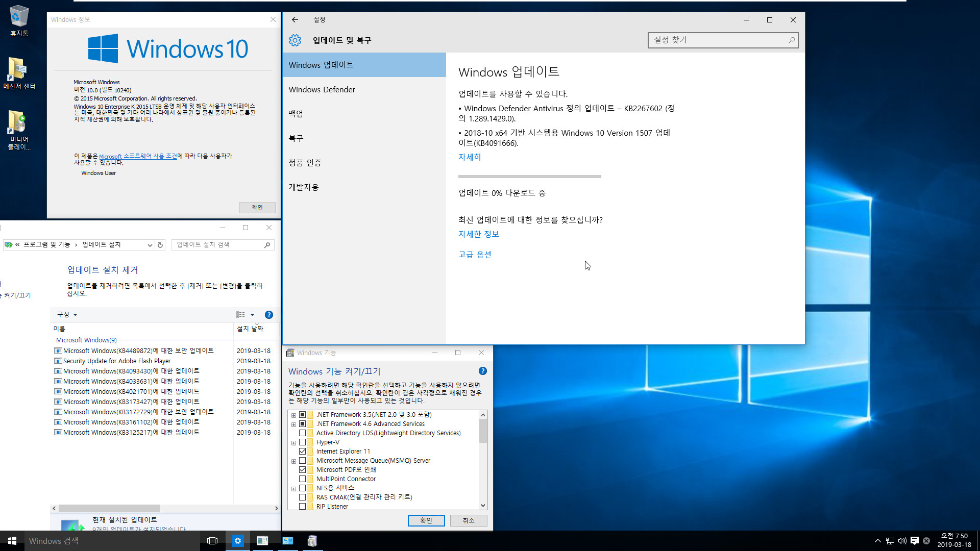The height and width of the screenshot is (551, 980).
Task: Toggle .NET Framework 3.5 checkbox
Action: pyautogui.click(x=302, y=414)
